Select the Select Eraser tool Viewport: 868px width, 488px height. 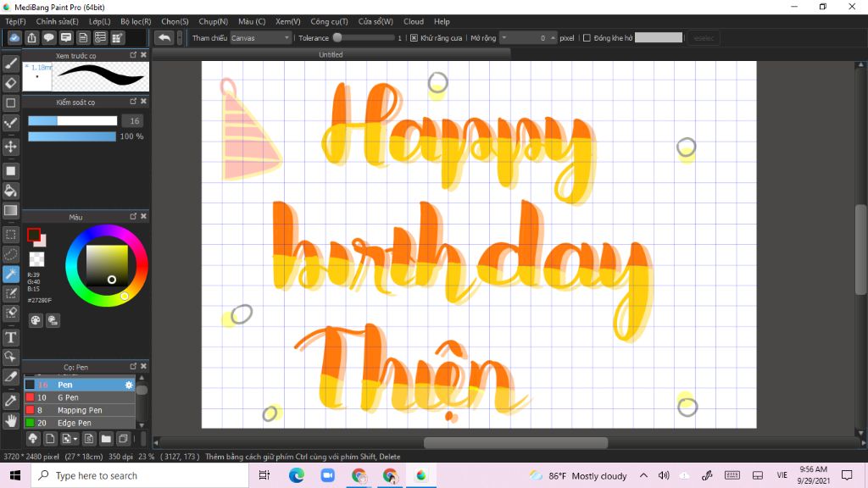pos(10,313)
